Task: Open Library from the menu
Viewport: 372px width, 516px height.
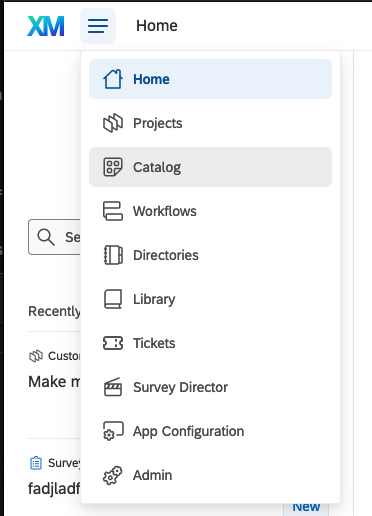Action: (x=210, y=299)
